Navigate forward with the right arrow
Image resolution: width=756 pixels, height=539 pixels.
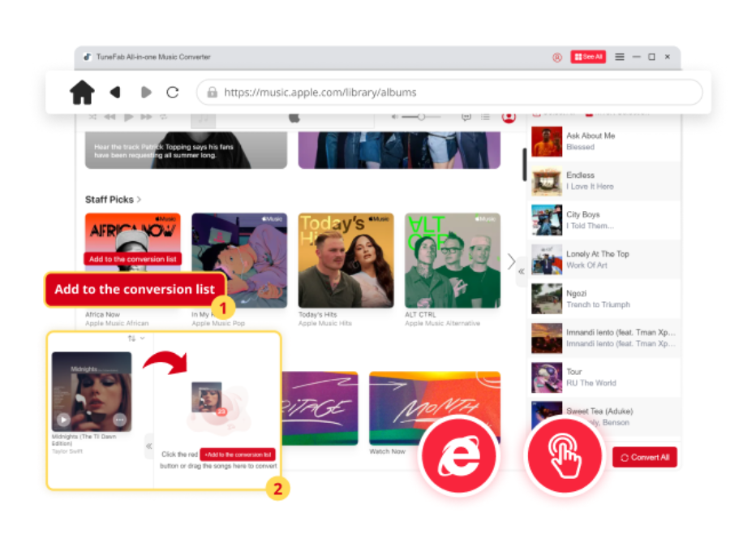[146, 92]
